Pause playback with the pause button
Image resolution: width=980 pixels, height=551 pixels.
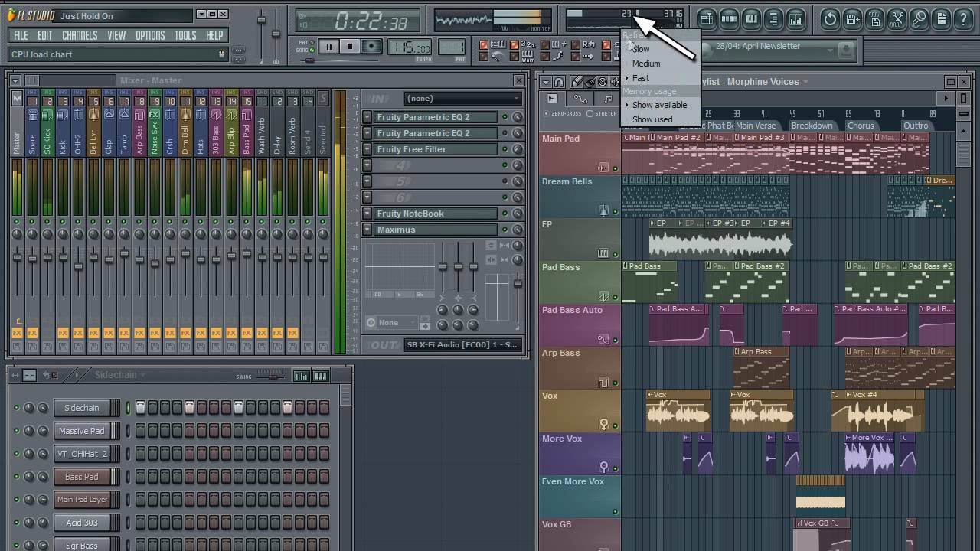tap(329, 47)
